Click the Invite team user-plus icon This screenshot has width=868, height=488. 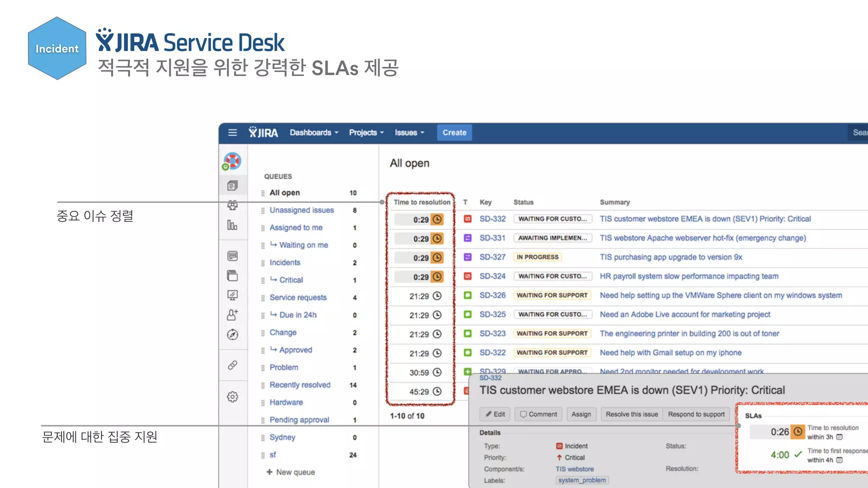[x=232, y=315]
